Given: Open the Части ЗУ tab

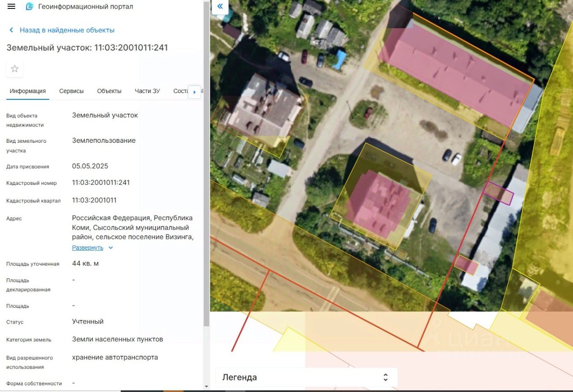Looking at the screenshot, I should (x=147, y=91).
